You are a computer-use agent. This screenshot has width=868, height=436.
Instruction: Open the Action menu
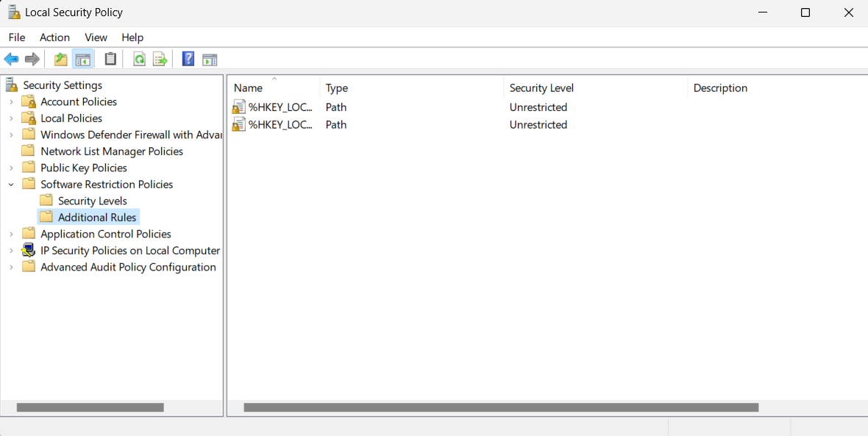54,37
